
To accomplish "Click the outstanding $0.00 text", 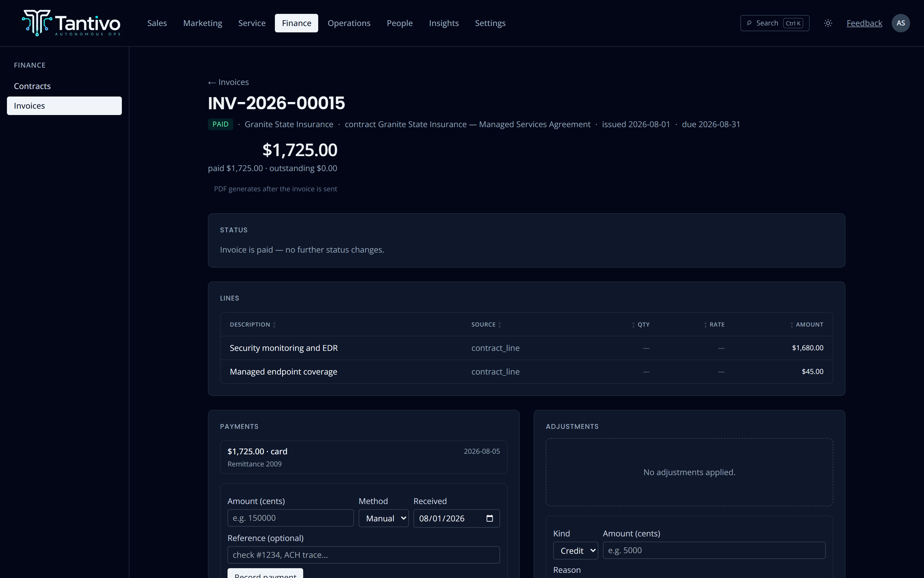I will tap(303, 168).
